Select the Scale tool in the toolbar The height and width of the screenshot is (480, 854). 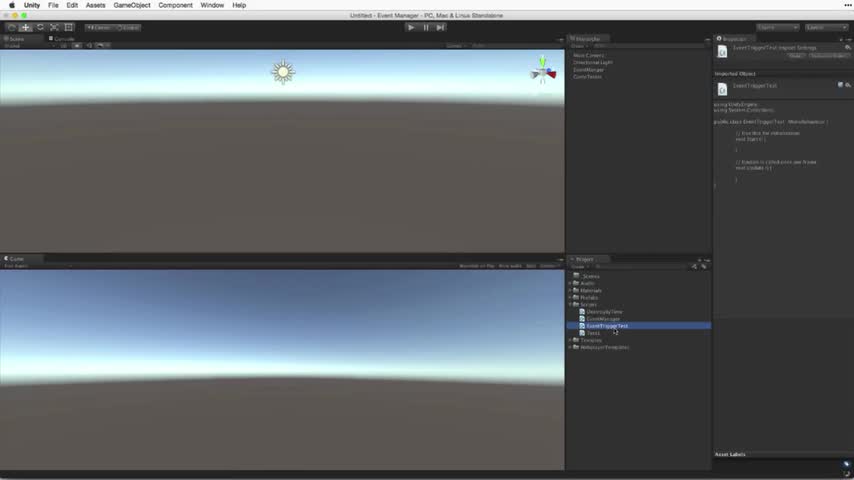54,27
